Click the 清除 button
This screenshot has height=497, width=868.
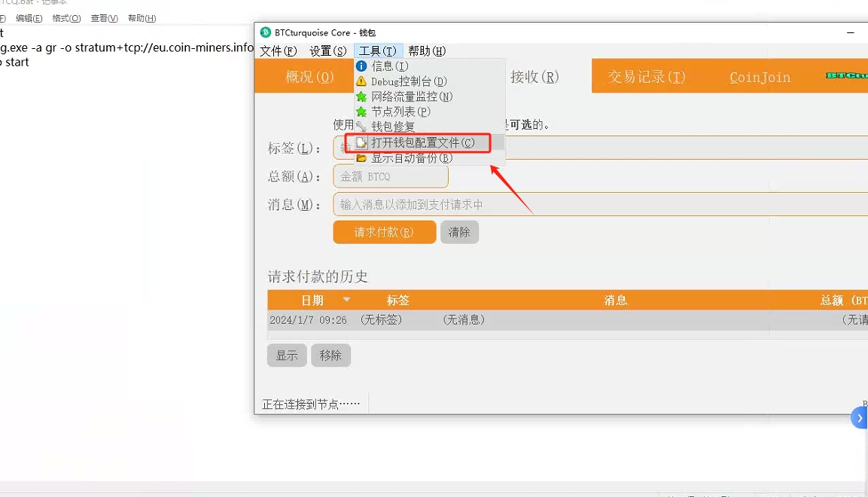coord(459,232)
